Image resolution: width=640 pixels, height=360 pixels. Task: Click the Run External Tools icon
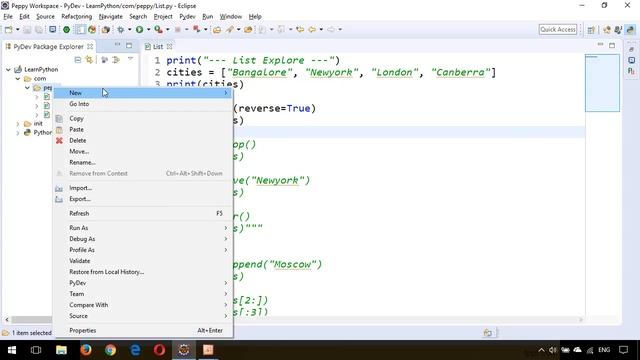[158, 29]
